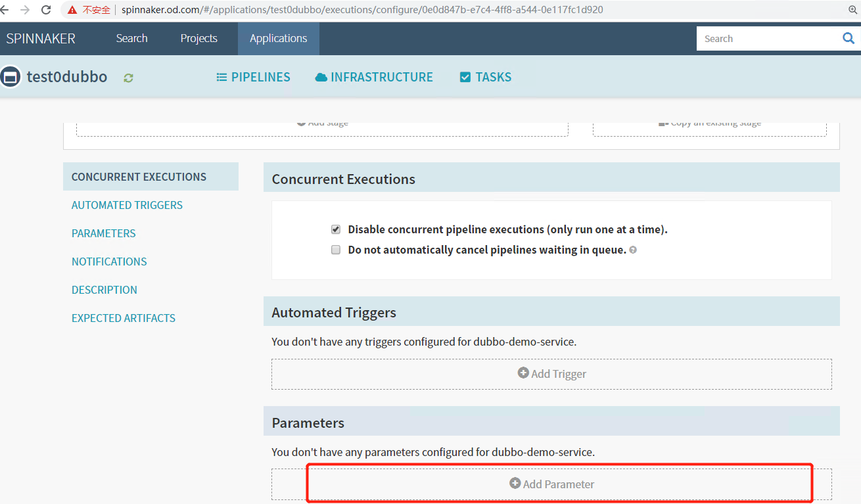The image size is (861, 504).
Task: Select Applications in the top navigation
Action: (278, 38)
